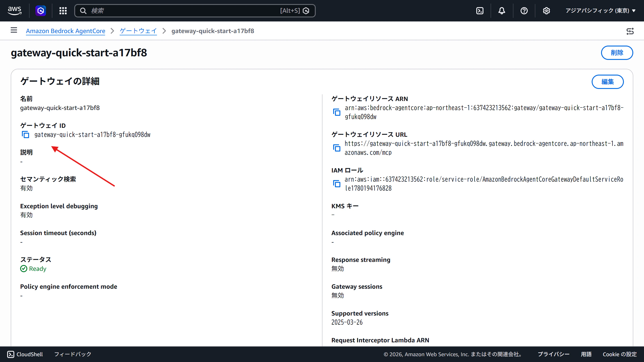Click the current breadcrumb gateway-quick-start-a17bf8
This screenshot has height=362, width=644.
[213, 31]
